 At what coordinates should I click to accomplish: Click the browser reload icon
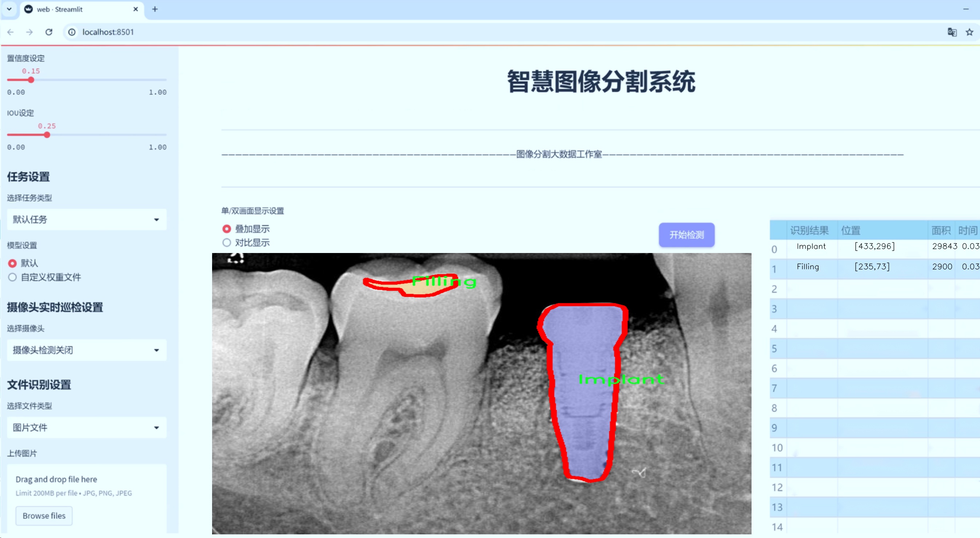(49, 32)
